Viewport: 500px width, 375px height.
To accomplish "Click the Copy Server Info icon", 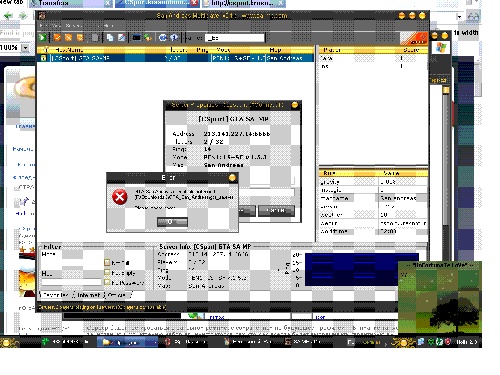I will (110, 37).
